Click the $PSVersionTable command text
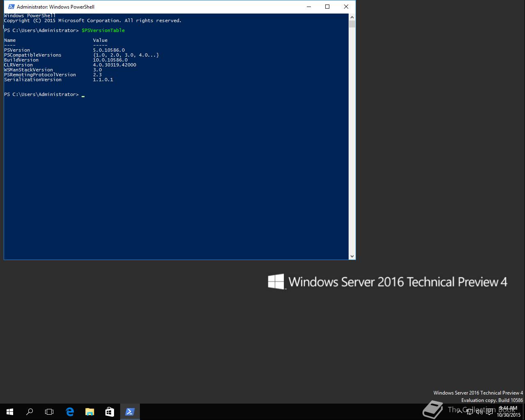Image resolution: width=525 pixels, height=420 pixels. 103,30
